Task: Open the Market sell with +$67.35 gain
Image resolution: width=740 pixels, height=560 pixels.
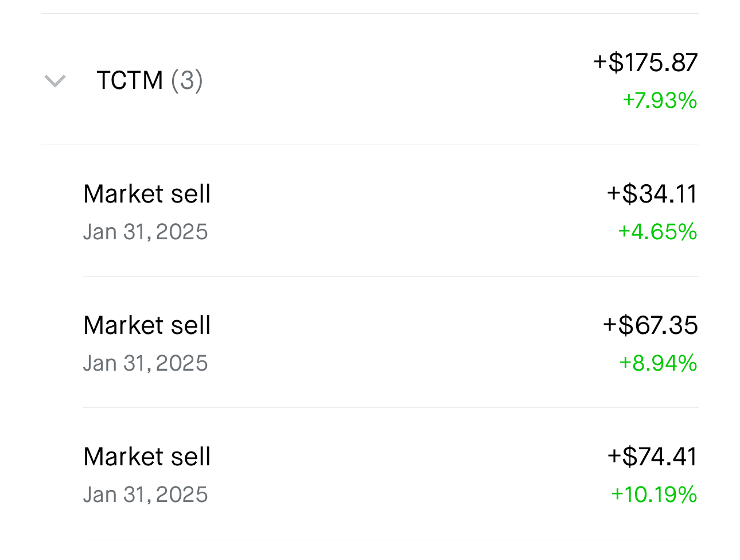Action: (147, 325)
